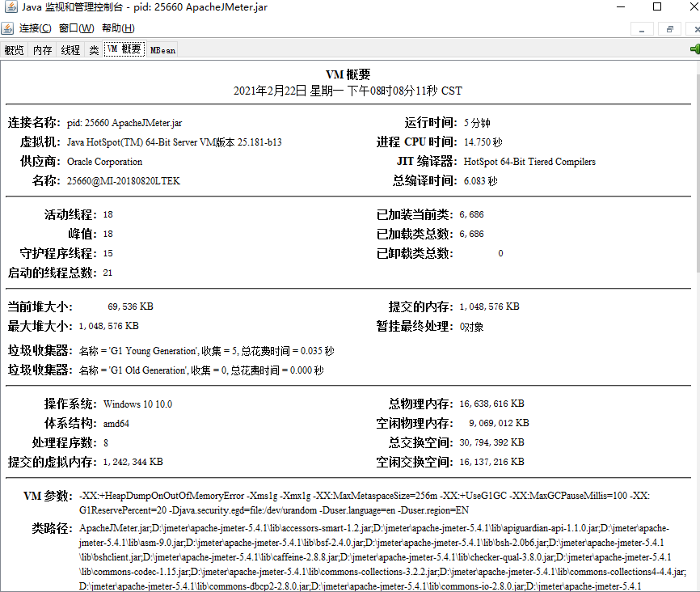Click committed virtual memory 1,242,344 KB

coord(133,462)
